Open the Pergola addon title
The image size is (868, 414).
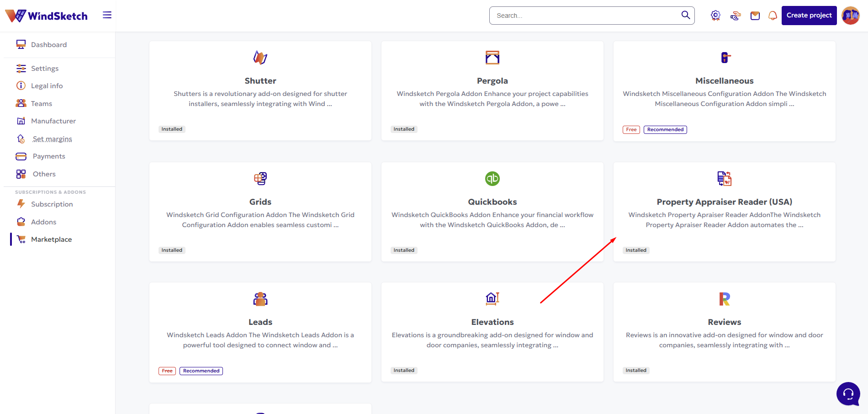[x=492, y=81]
